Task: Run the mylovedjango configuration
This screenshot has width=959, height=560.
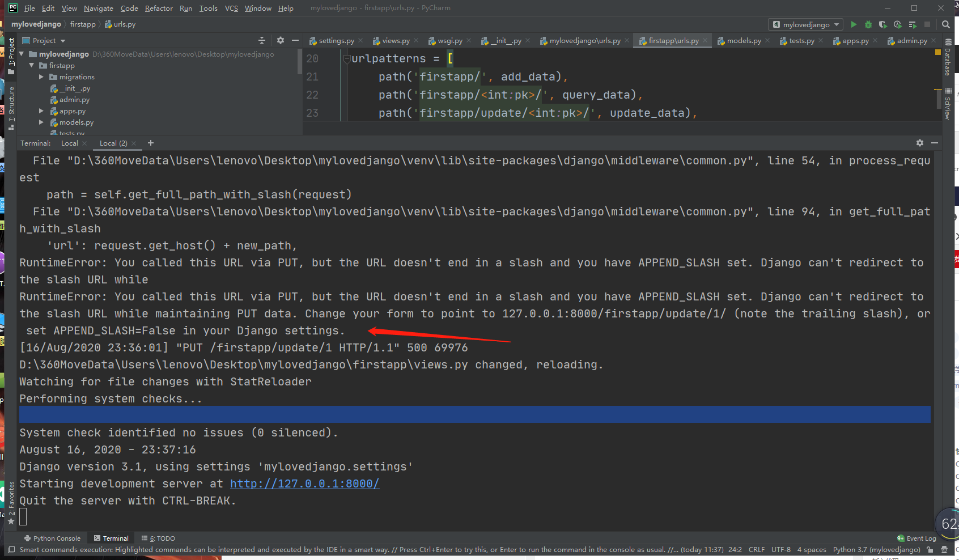Action: 854,24
